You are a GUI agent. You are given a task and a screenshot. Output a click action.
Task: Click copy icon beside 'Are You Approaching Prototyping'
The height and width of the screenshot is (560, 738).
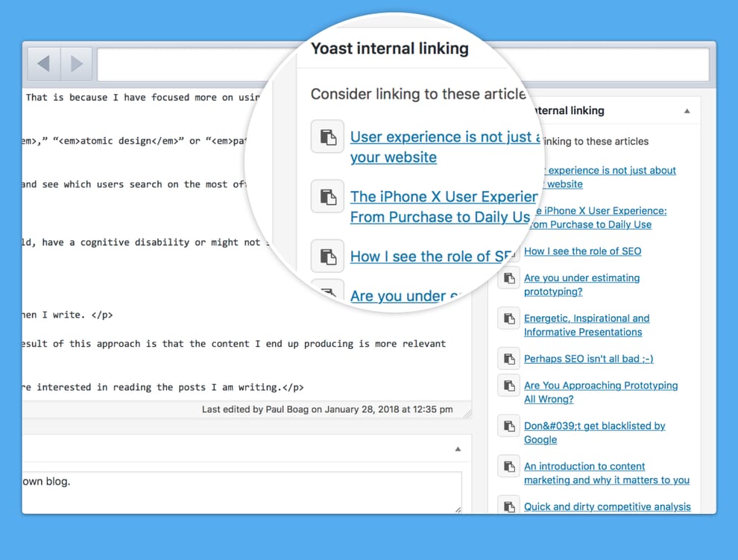pos(508,386)
